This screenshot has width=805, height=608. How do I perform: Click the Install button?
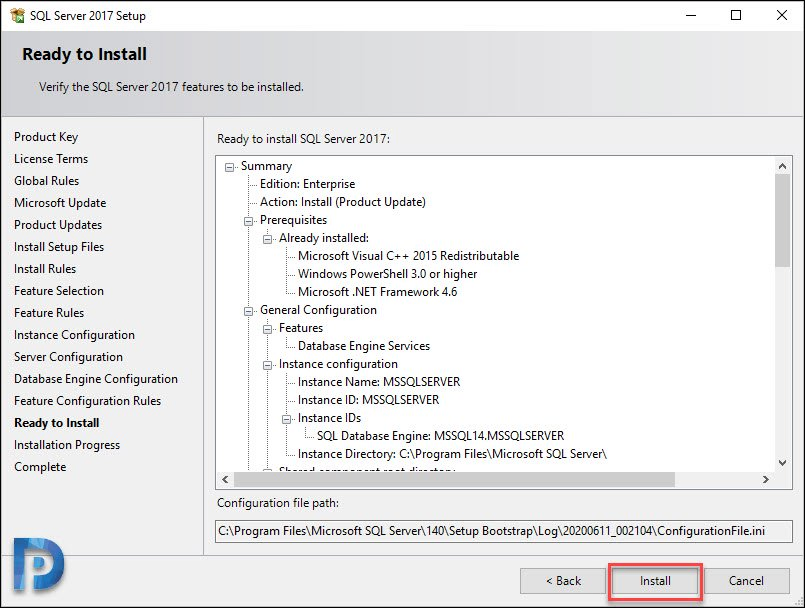(655, 581)
